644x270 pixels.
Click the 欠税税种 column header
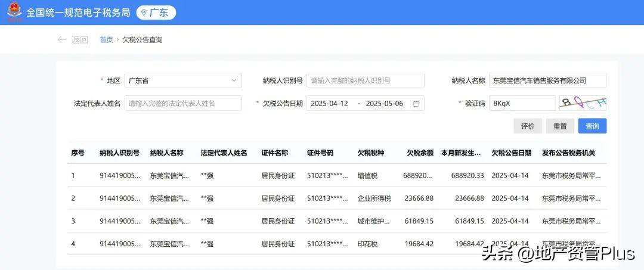pyautogui.click(x=371, y=153)
